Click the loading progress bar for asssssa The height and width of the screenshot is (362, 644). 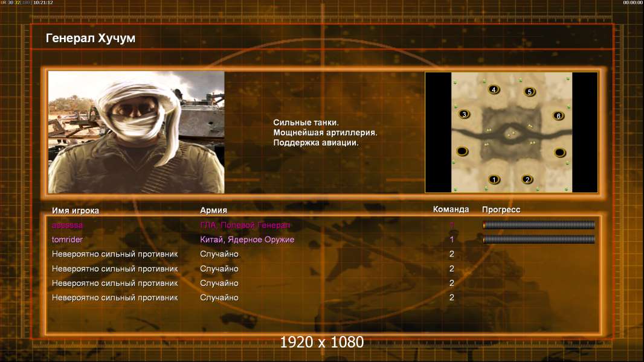click(x=539, y=224)
